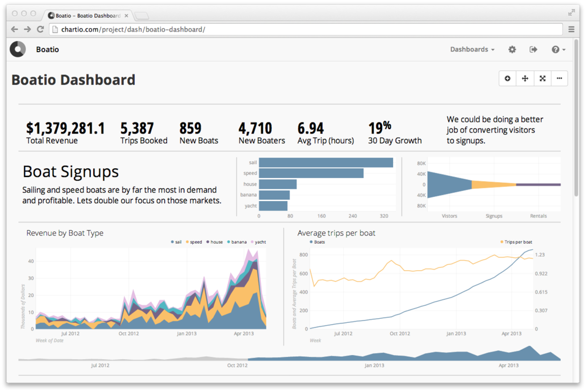The width and height of the screenshot is (586, 392).
Task: Enter fullscreen with expand icon
Action: (x=542, y=79)
